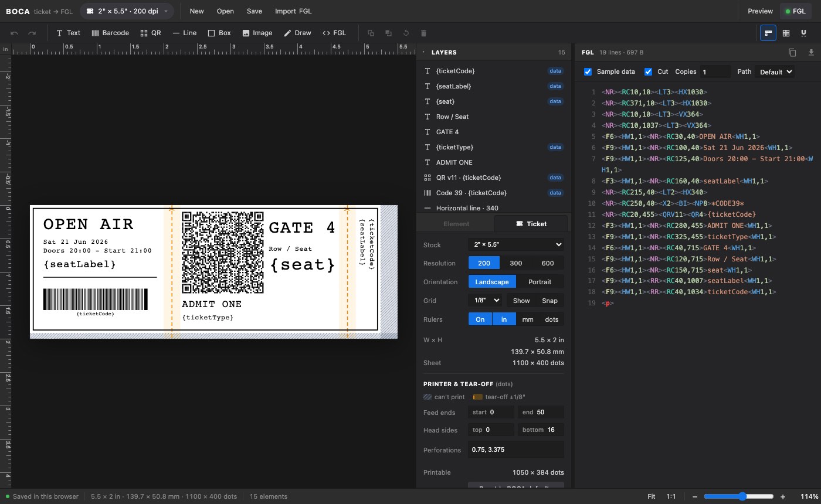Toggle the rulers icon in toolbar
Viewport: 821px width, 504px height.
pyautogui.click(x=768, y=33)
